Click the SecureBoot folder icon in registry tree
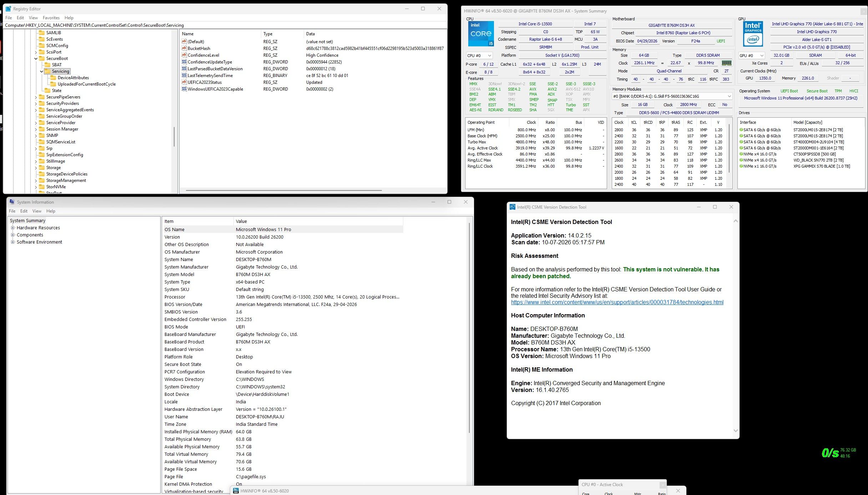Viewport: 868px width, 495px height. click(x=42, y=58)
